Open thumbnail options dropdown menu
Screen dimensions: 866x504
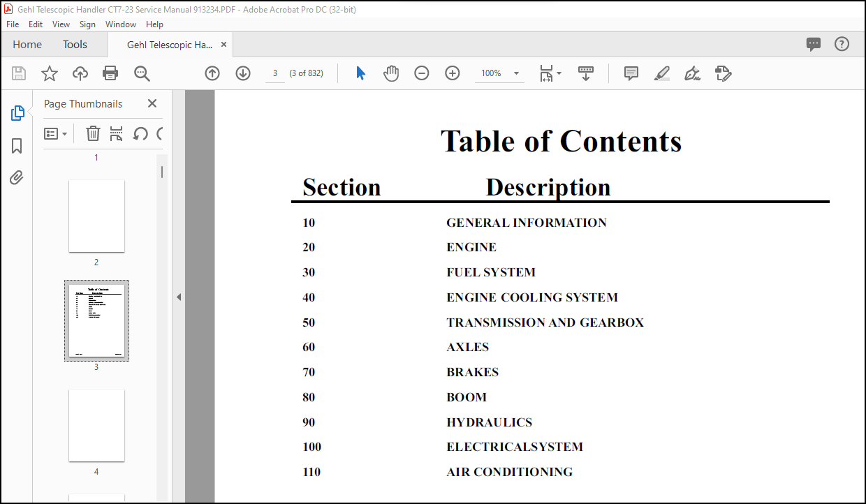pyautogui.click(x=56, y=133)
